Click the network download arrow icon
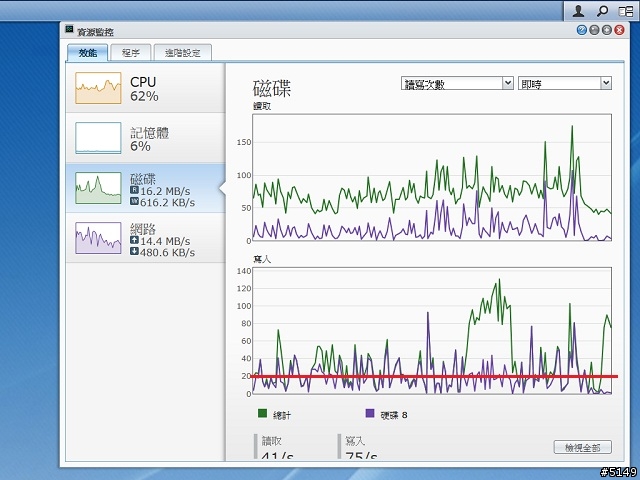The width and height of the screenshot is (640, 480). tap(134, 251)
